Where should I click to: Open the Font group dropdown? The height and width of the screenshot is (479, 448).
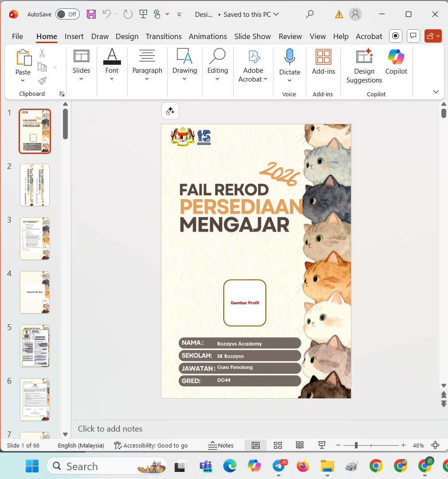(112, 78)
